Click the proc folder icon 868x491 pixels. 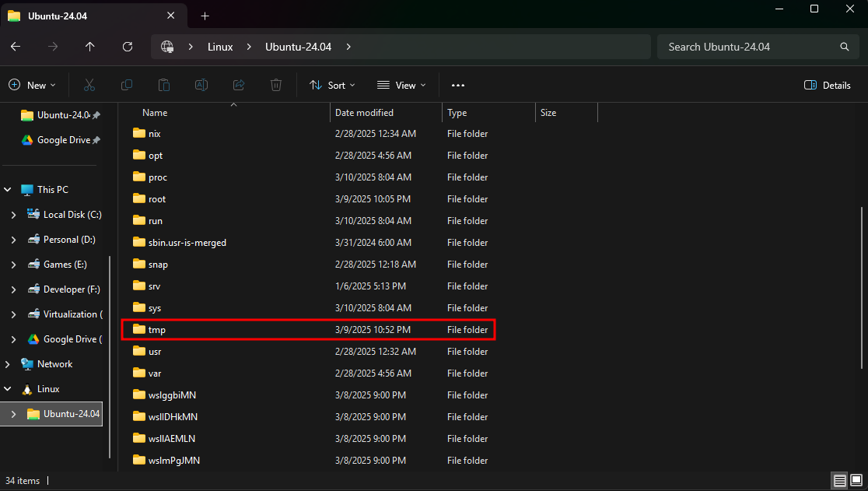(x=139, y=177)
